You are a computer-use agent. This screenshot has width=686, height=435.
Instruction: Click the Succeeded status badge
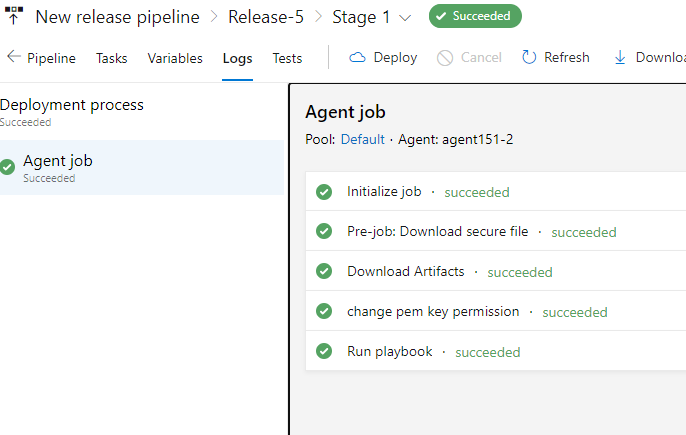point(475,17)
